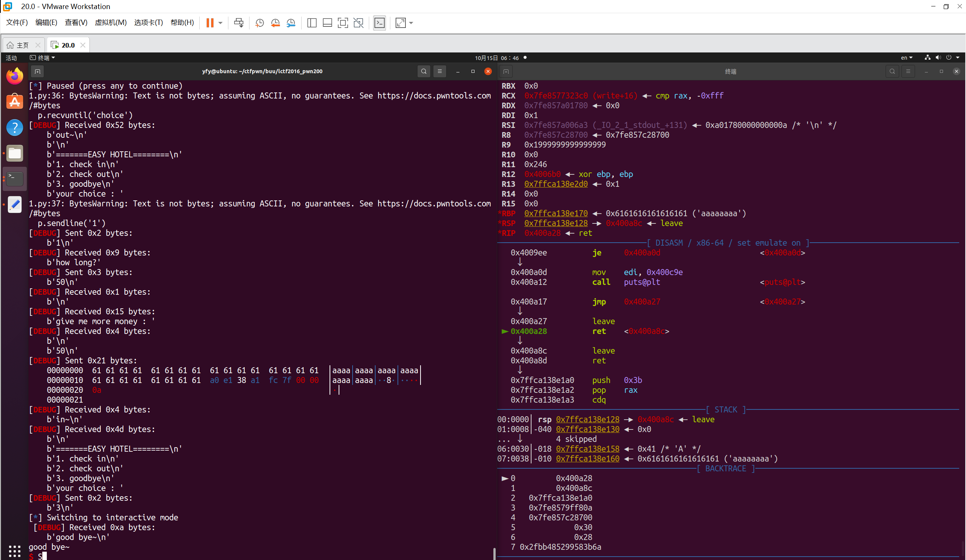The width and height of the screenshot is (966, 560).
Task: Launch Firefox from the dock
Action: (x=15, y=76)
